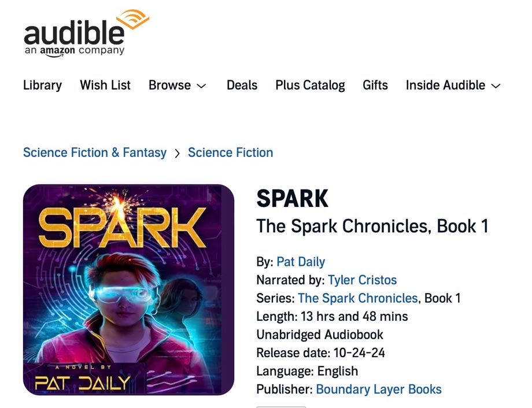Screen dimensions: 532x408
Task: Open publisher Boundary Layer Books link
Action: coord(379,390)
